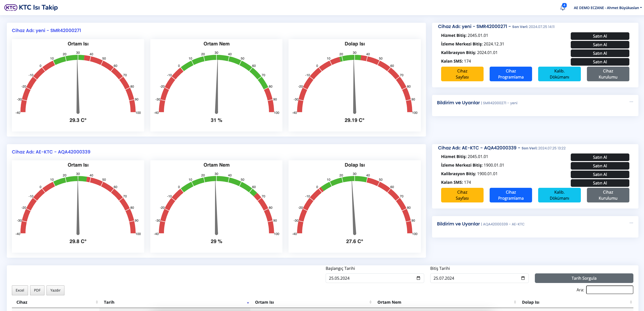644x311 pixels.
Task: Click Tarih Sorgula query button
Action: [584, 278]
